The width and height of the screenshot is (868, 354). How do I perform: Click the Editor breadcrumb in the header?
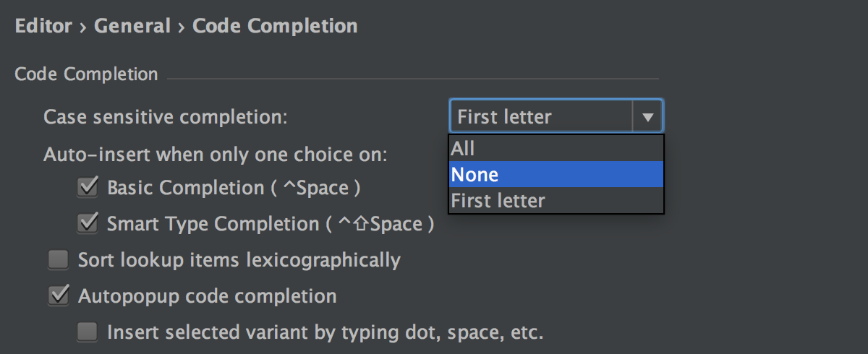point(43,27)
